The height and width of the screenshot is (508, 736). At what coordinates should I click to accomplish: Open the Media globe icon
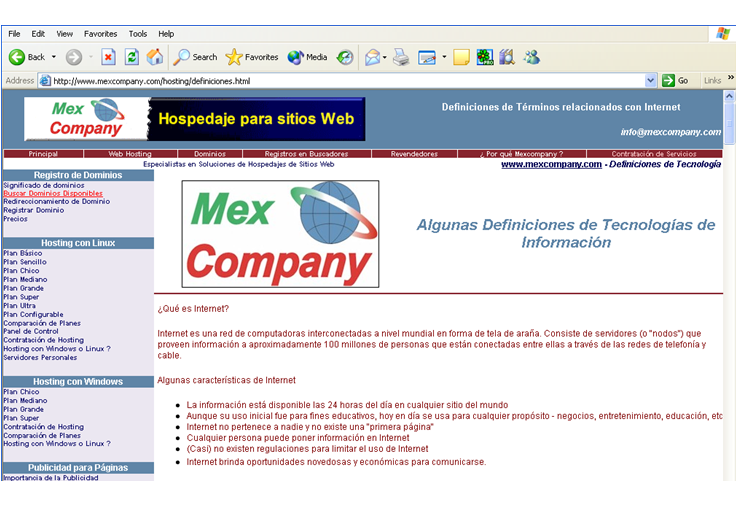tap(296, 57)
